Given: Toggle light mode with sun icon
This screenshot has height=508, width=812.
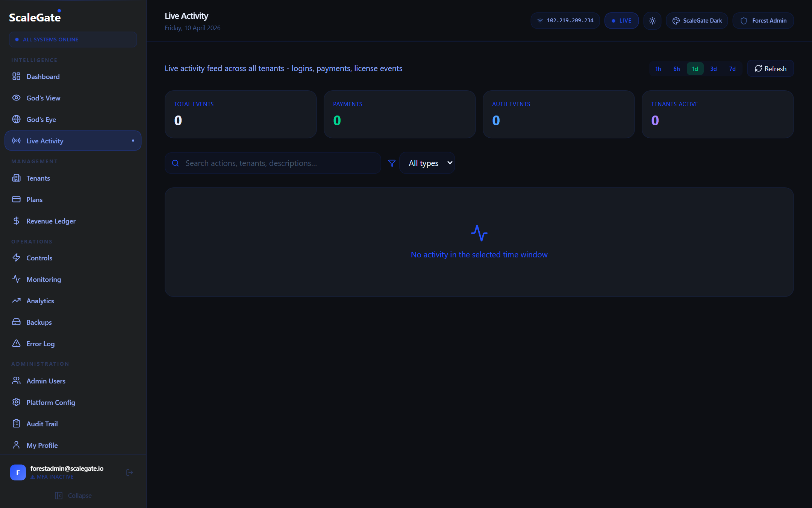Looking at the screenshot, I should pos(652,21).
